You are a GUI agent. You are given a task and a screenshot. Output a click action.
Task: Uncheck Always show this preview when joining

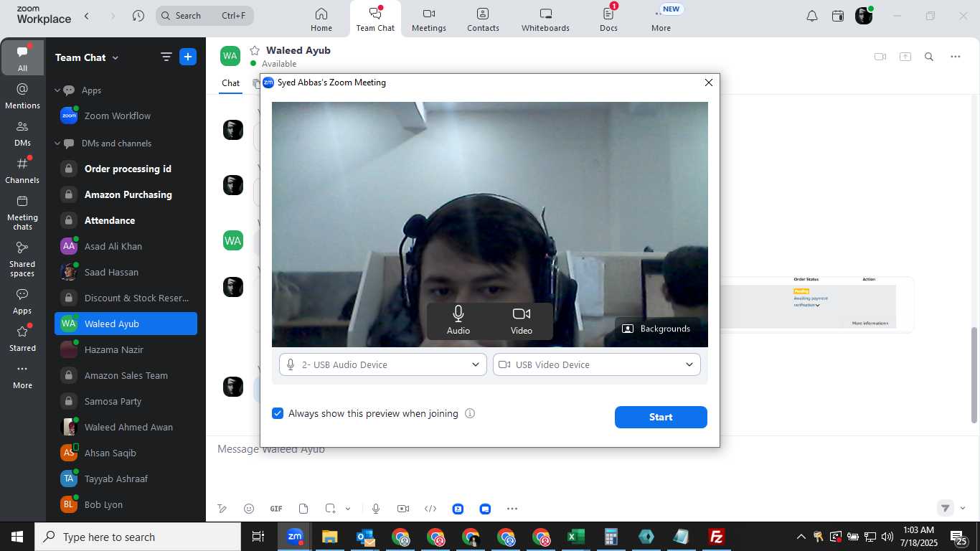pos(278,413)
